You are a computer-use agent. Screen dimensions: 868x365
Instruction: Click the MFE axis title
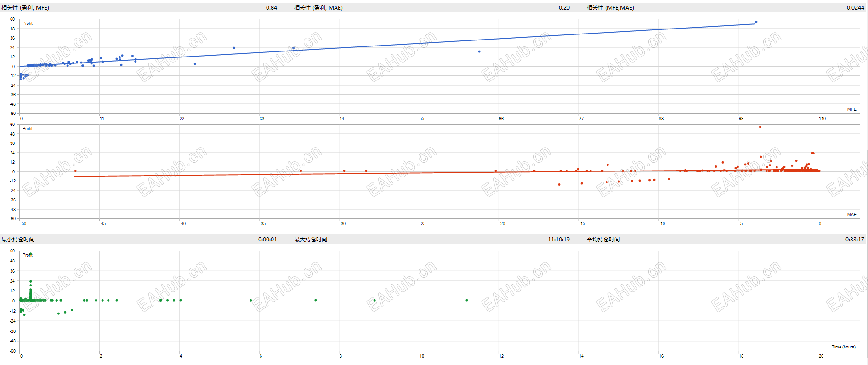(x=852, y=109)
